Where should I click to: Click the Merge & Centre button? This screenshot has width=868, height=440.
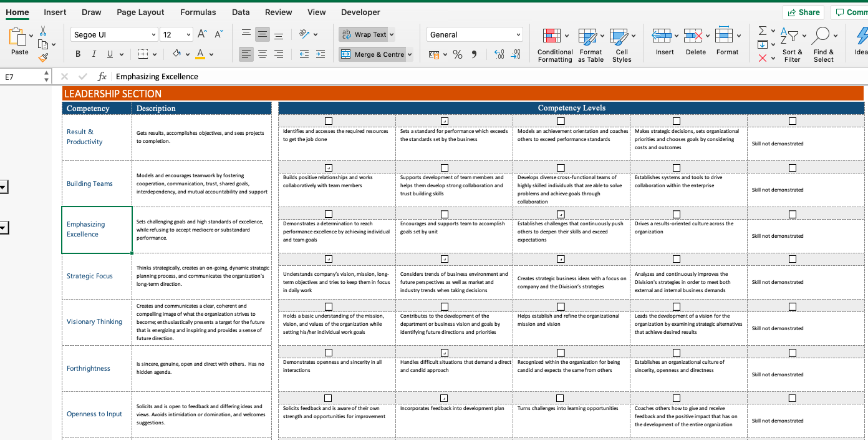point(372,54)
